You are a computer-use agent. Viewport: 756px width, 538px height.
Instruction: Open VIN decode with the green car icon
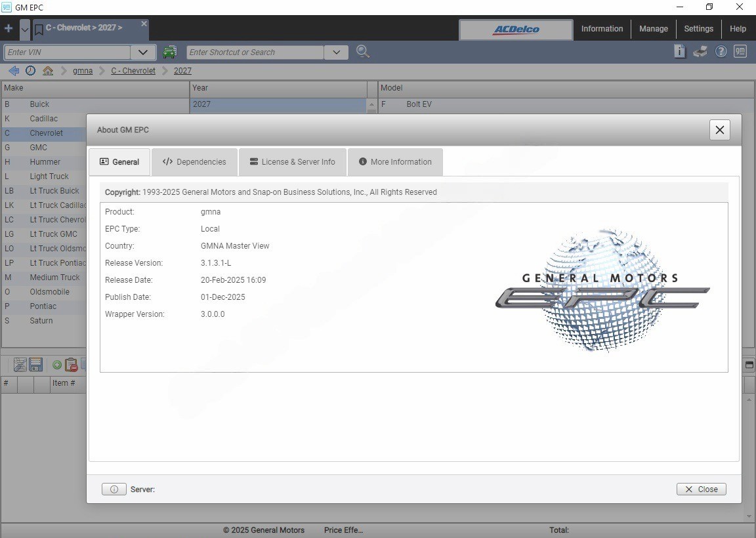pos(170,52)
